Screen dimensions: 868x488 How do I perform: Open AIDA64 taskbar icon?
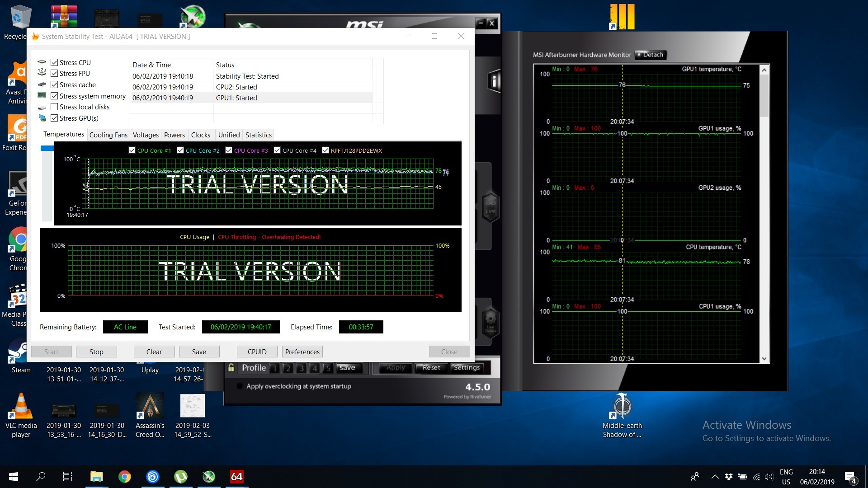click(x=237, y=477)
